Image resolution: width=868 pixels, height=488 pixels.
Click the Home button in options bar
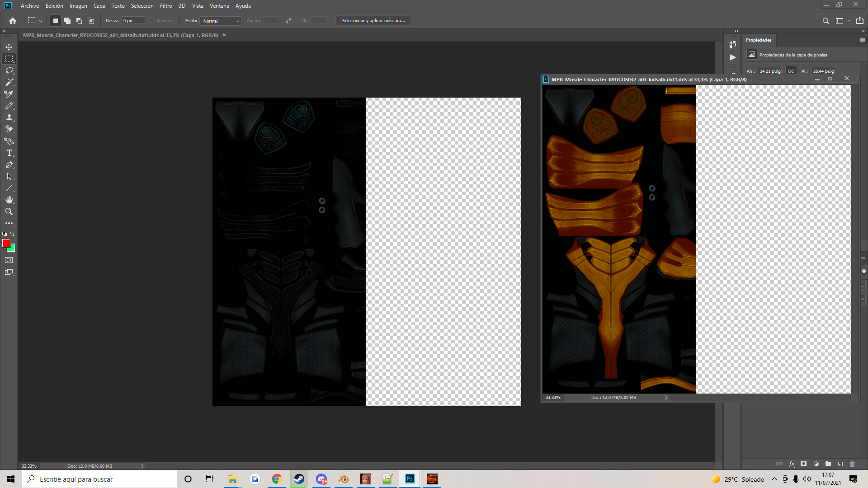[x=13, y=21]
